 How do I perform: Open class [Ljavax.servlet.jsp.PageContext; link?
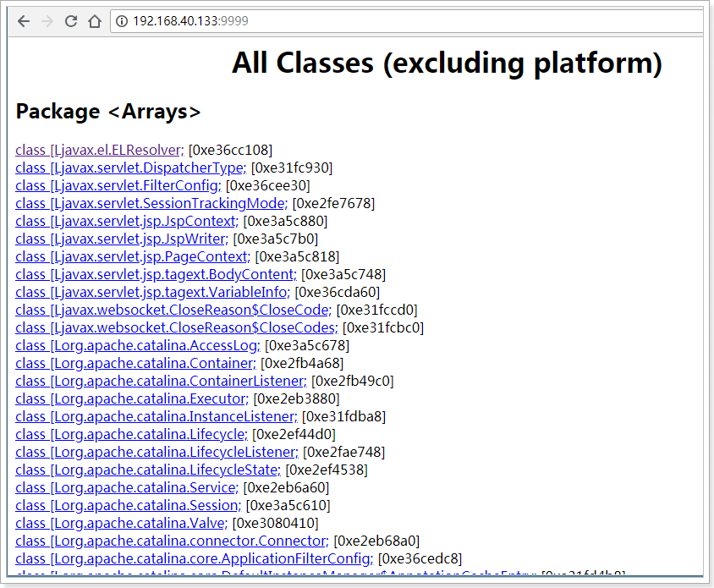(133, 256)
